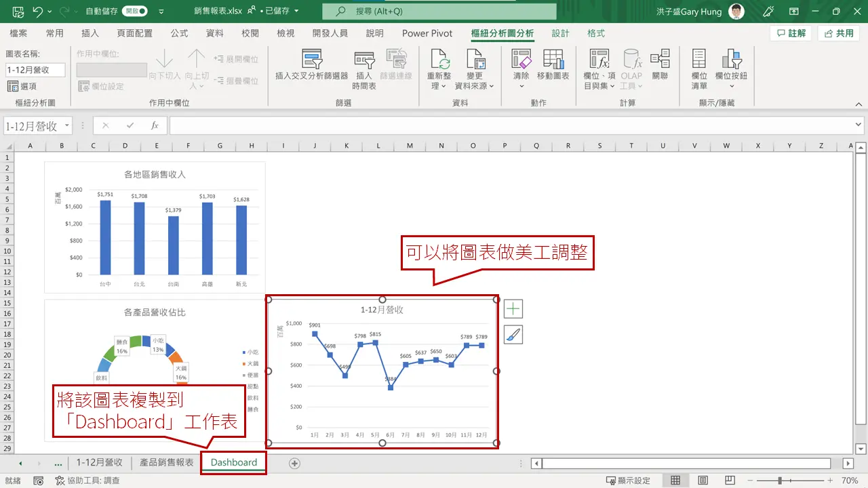Viewport: 868px width, 488px height.
Task: Switch to Normal view in status bar
Action: 675,481
